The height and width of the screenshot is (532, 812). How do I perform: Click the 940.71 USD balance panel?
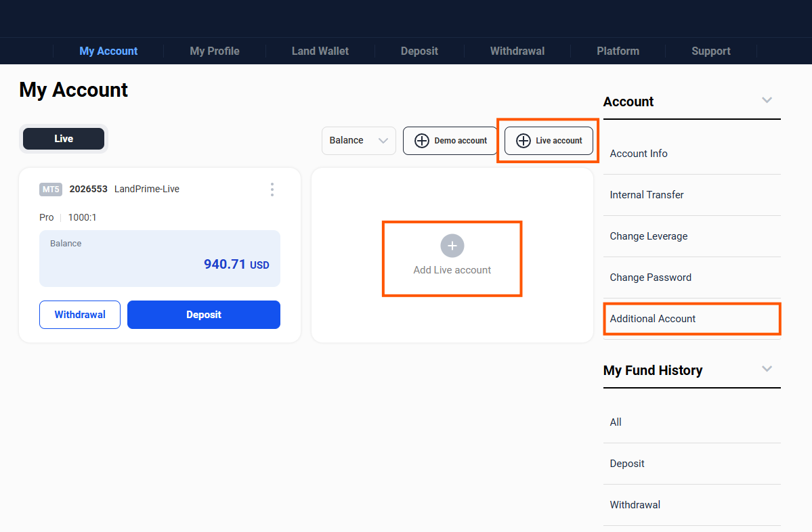(x=160, y=259)
